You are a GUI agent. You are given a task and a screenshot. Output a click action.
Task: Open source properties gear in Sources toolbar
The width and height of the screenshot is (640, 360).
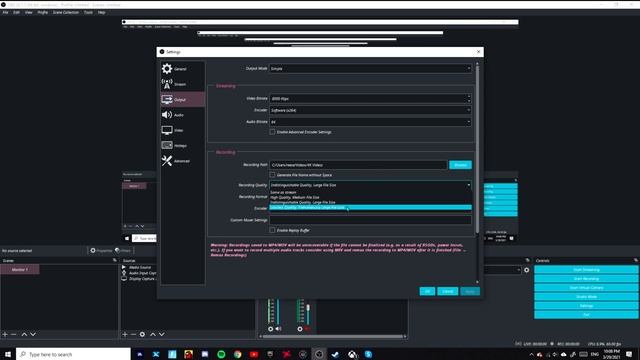(x=142, y=334)
